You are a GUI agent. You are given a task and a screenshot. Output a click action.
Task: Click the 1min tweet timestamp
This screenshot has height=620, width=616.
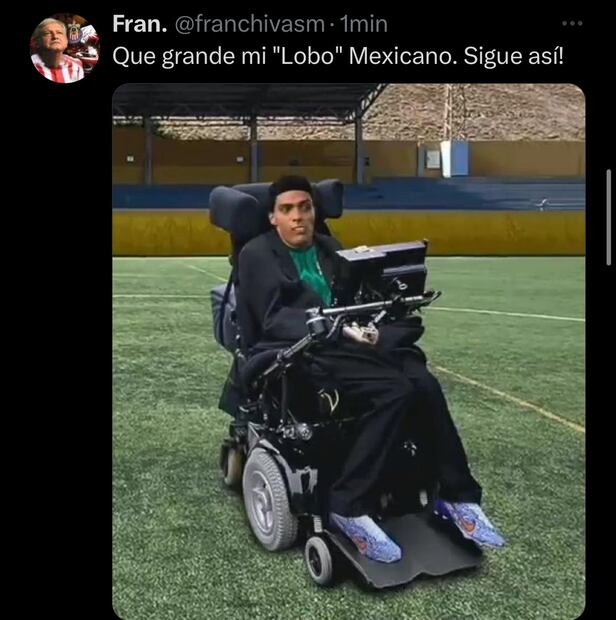[x=363, y=24]
